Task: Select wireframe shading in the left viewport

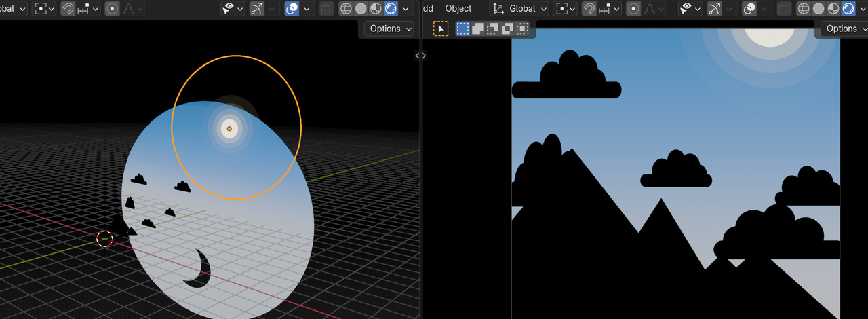Action: pos(346,9)
